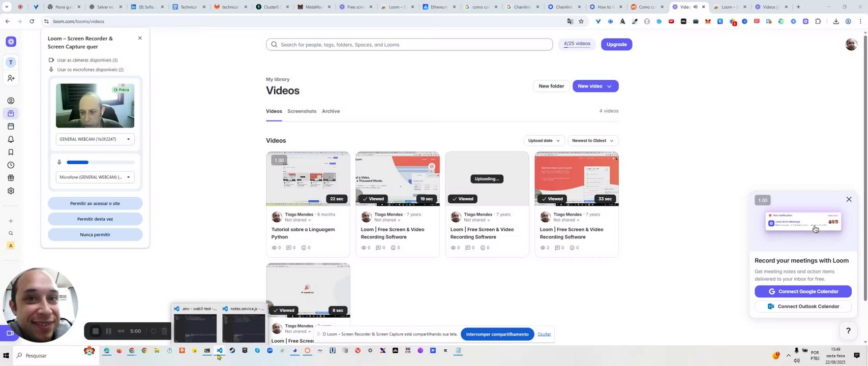Open the clock History icon in sidebar

tap(11, 165)
